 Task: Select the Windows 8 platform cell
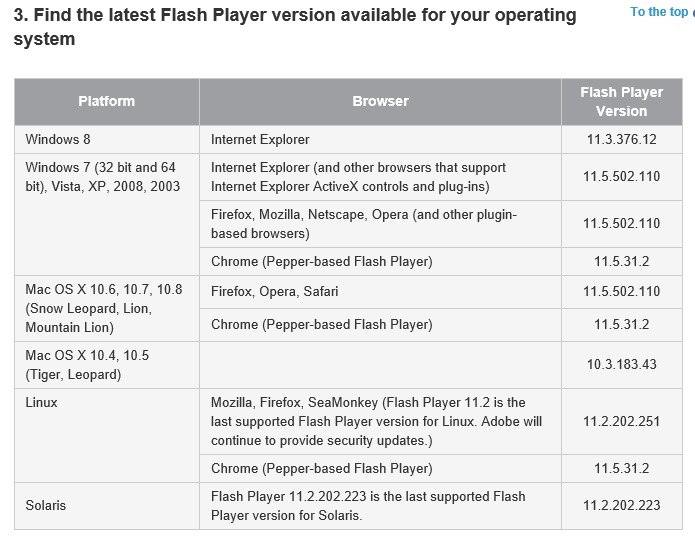coord(107,140)
